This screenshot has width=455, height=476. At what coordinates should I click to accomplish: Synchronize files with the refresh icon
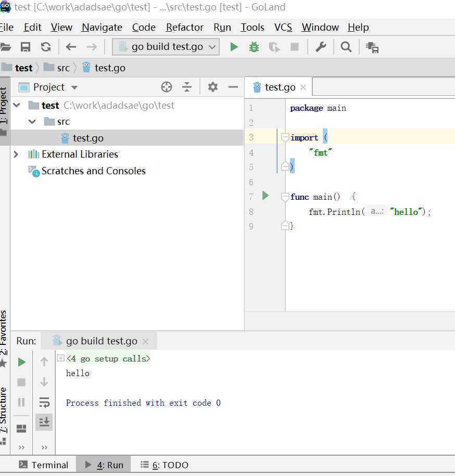[x=46, y=47]
